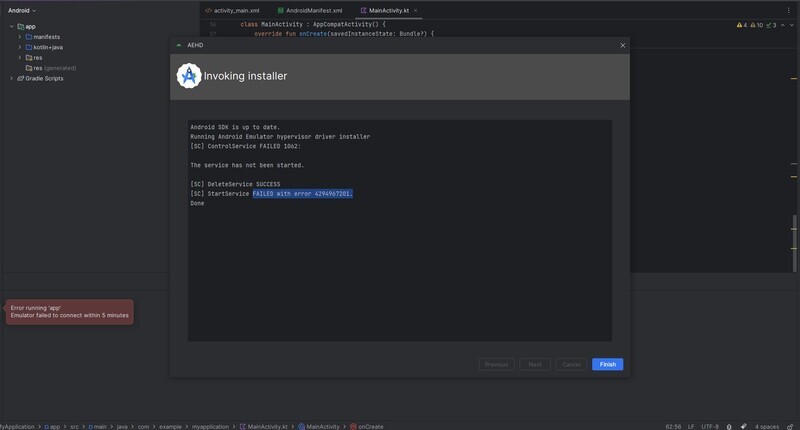
Task: Click breadcrumb 'java' folder
Action: (x=122, y=426)
